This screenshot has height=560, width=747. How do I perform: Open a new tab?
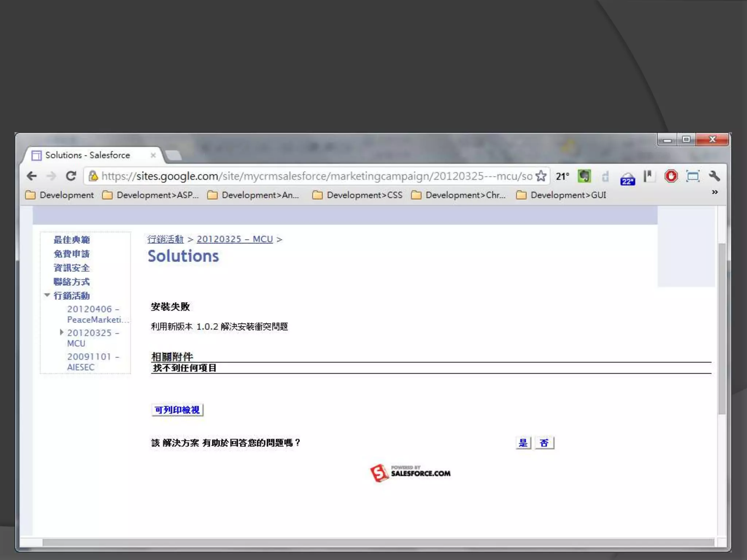click(174, 156)
